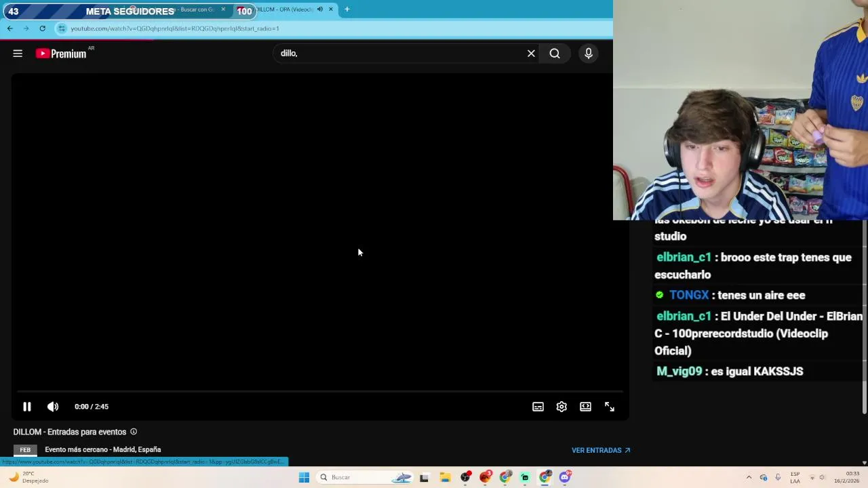Start voice search with the microphone icon
868x488 pixels.
click(x=589, y=54)
